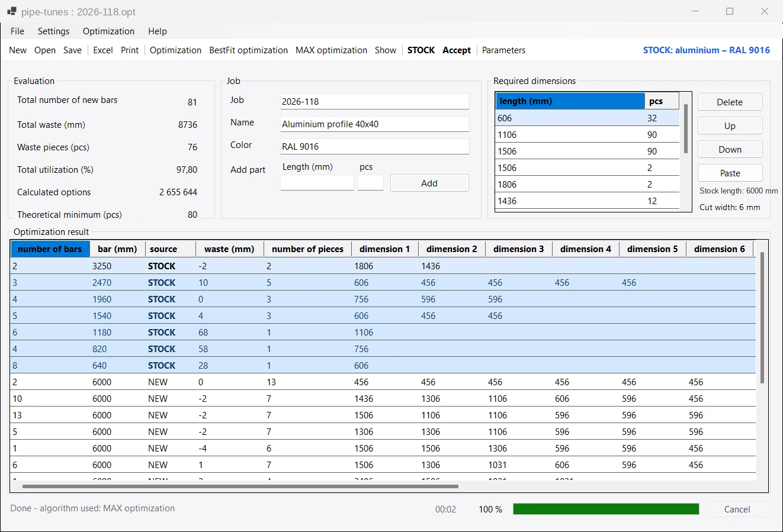The width and height of the screenshot is (783, 532).
Task: Run BestFit optimization
Action: (248, 50)
